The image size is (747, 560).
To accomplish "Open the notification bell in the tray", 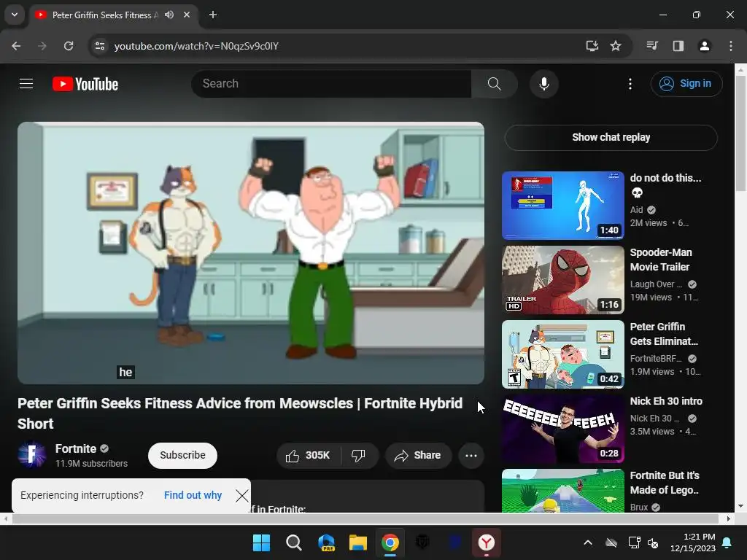I will pyautogui.click(x=727, y=542).
